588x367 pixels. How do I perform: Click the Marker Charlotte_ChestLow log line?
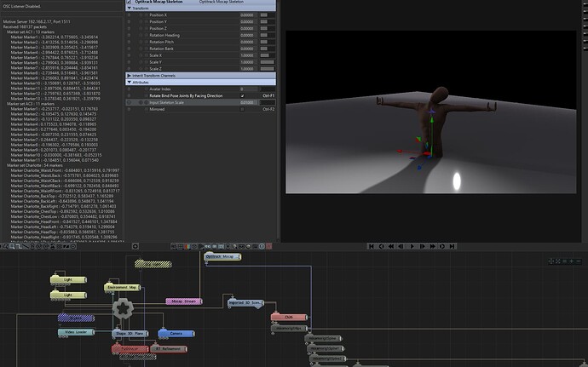[63, 216]
